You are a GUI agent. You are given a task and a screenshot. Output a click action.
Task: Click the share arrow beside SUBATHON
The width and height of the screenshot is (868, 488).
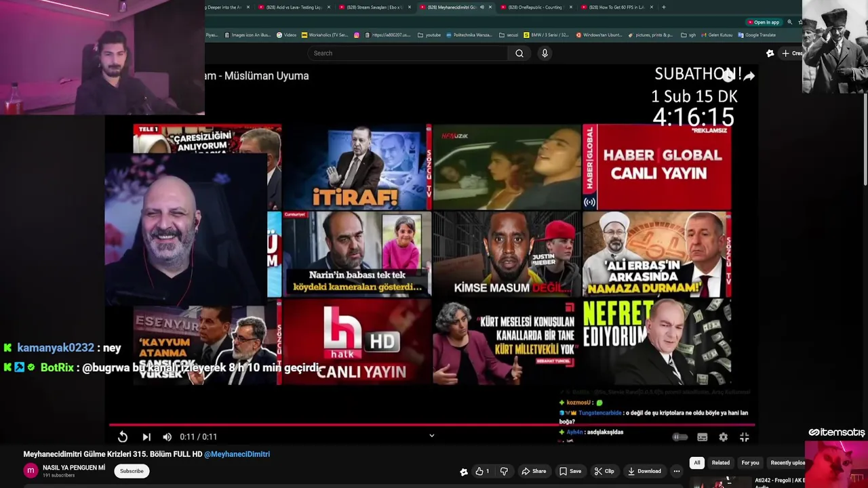(749, 76)
